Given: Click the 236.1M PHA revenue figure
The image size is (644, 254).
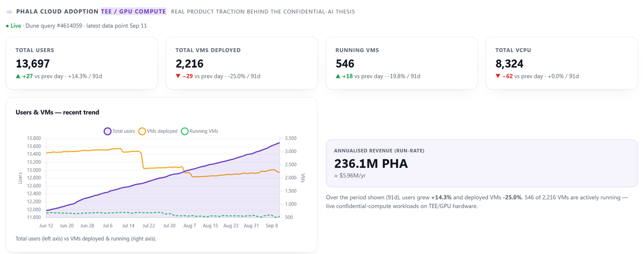Looking at the screenshot, I should [x=371, y=164].
